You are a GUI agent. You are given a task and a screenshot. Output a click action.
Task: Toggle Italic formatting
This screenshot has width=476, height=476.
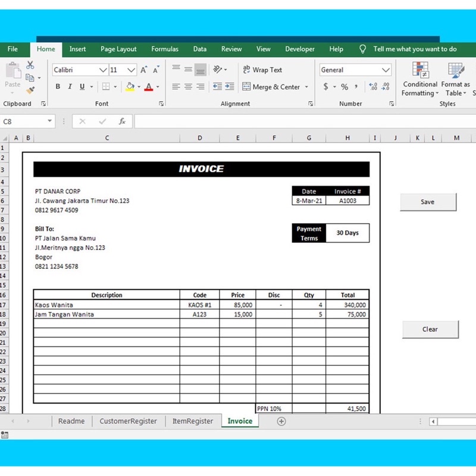[70, 86]
